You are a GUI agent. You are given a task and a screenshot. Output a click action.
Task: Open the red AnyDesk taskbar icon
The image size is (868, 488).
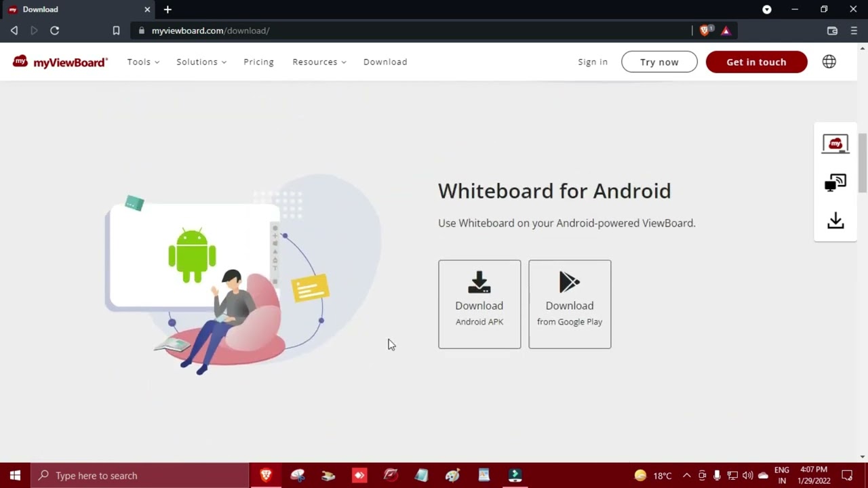click(359, 475)
